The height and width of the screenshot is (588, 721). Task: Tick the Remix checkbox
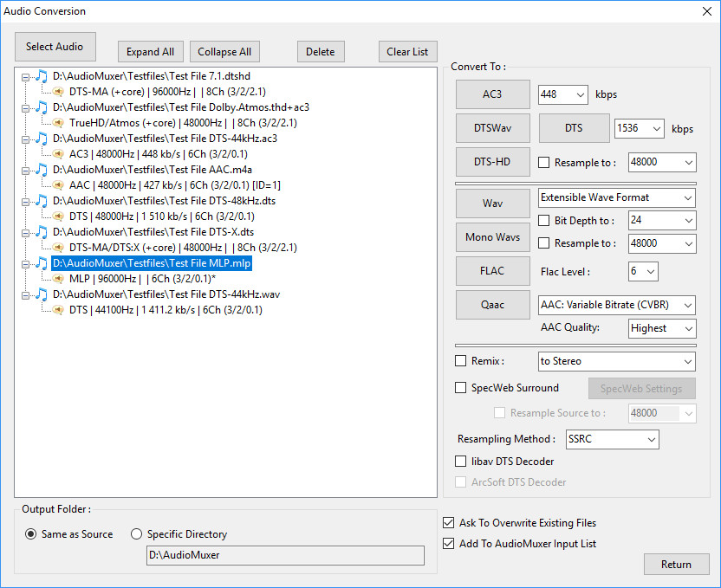click(460, 361)
